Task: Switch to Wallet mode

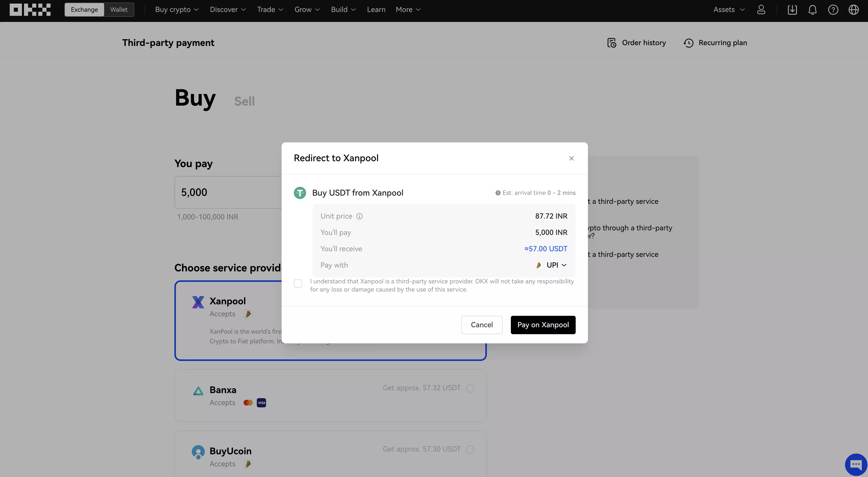Action: (119, 9)
